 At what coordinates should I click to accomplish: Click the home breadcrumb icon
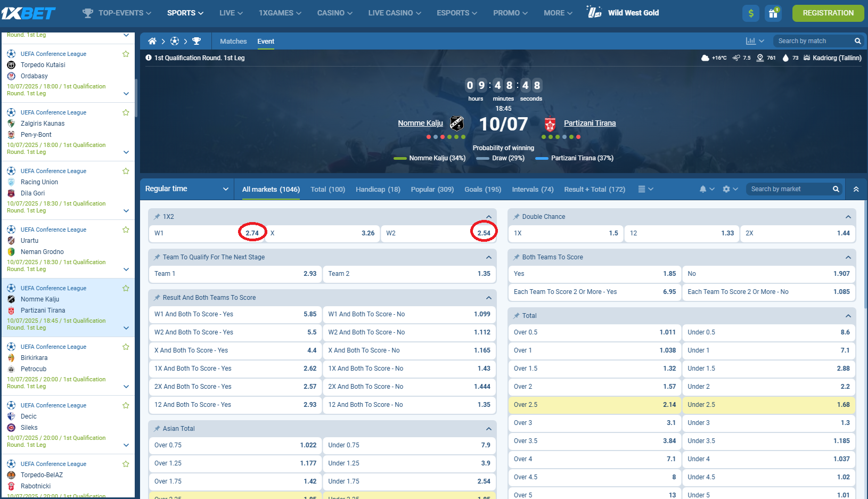pyautogui.click(x=152, y=41)
